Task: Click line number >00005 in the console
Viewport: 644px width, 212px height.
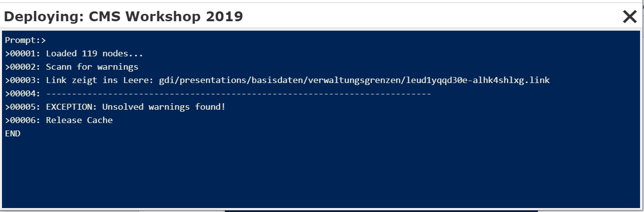Action: click(x=23, y=107)
